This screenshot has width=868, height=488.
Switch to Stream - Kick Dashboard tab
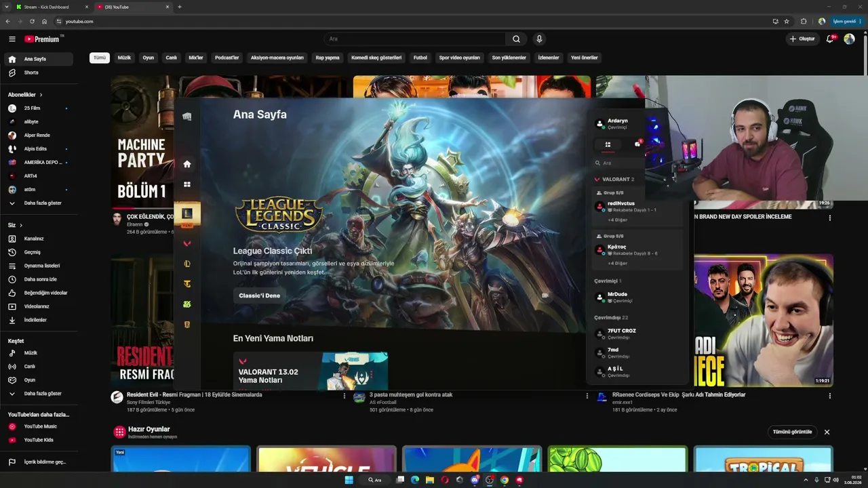click(52, 7)
